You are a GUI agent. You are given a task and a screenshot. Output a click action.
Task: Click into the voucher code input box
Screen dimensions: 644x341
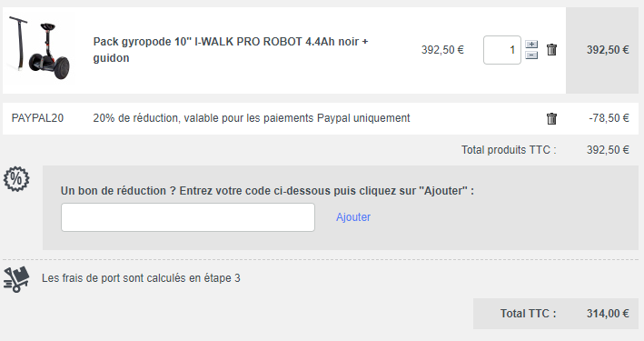188,217
